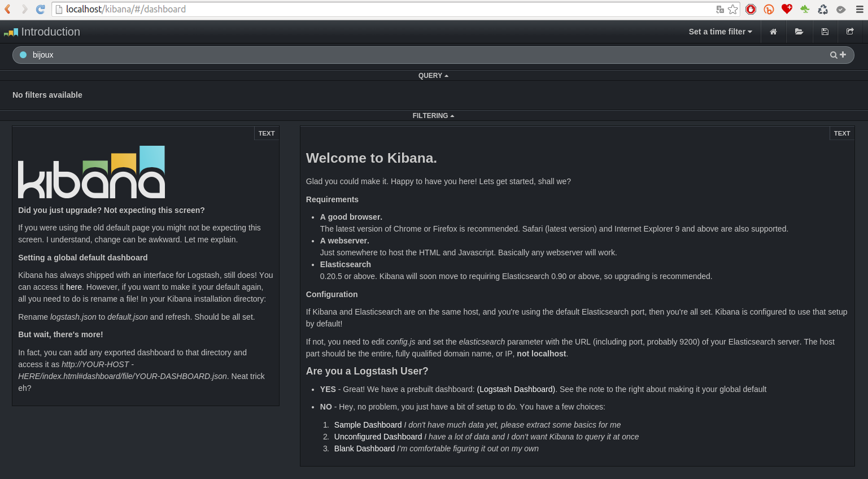
Task: Open the Sample Dashboard link
Action: pos(368,425)
